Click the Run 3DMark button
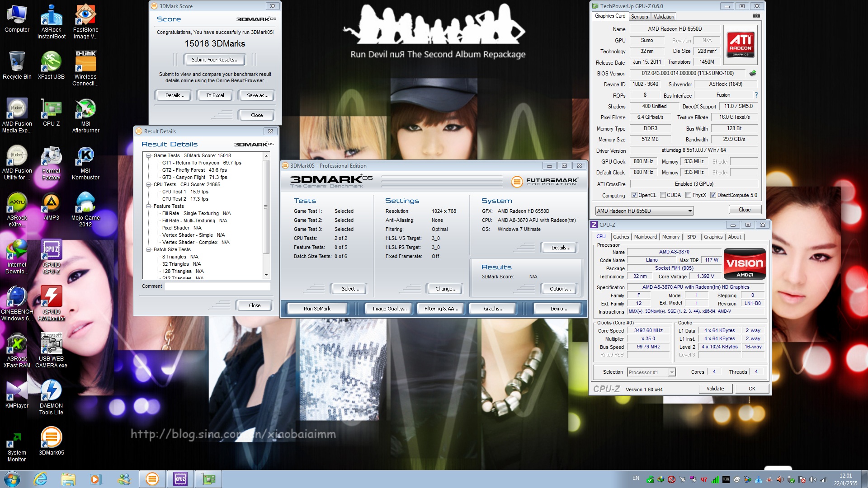Image resolution: width=868 pixels, height=488 pixels. (317, 309)
